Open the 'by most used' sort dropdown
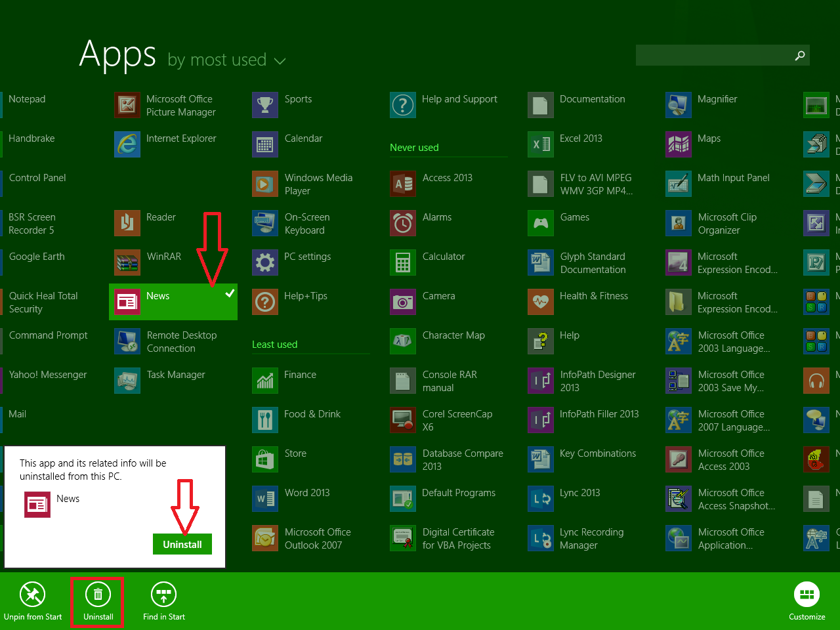The height and width of the screenshot is (630, 840). point(226,60)
